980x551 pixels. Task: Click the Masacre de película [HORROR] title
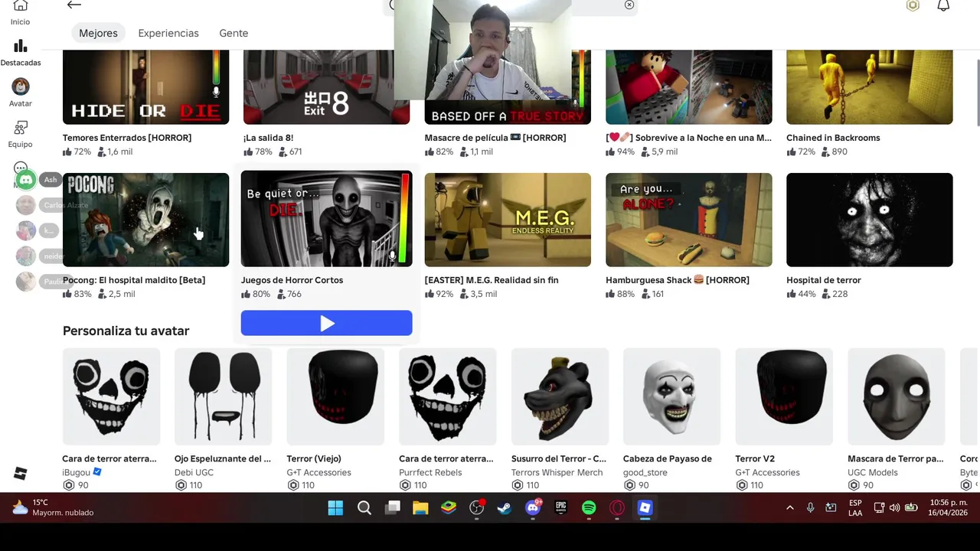[x=495, y=138]
